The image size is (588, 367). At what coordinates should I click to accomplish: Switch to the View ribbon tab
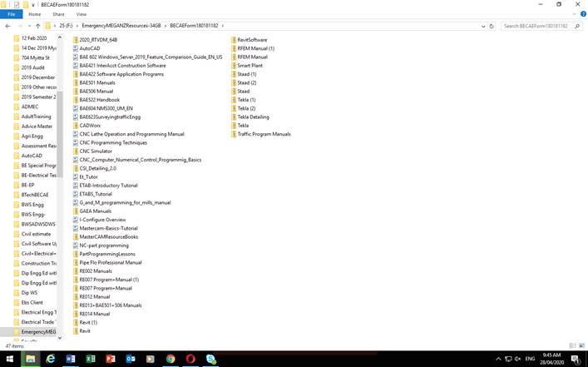[82, 14]
